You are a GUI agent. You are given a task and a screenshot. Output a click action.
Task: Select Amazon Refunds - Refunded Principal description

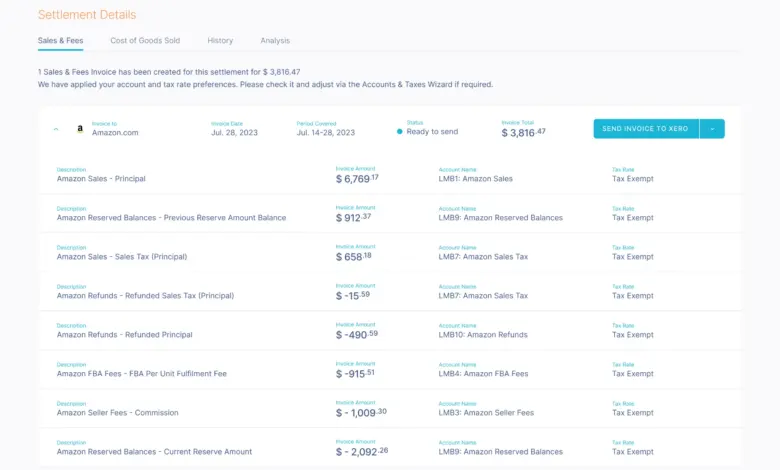click(124, 335)
